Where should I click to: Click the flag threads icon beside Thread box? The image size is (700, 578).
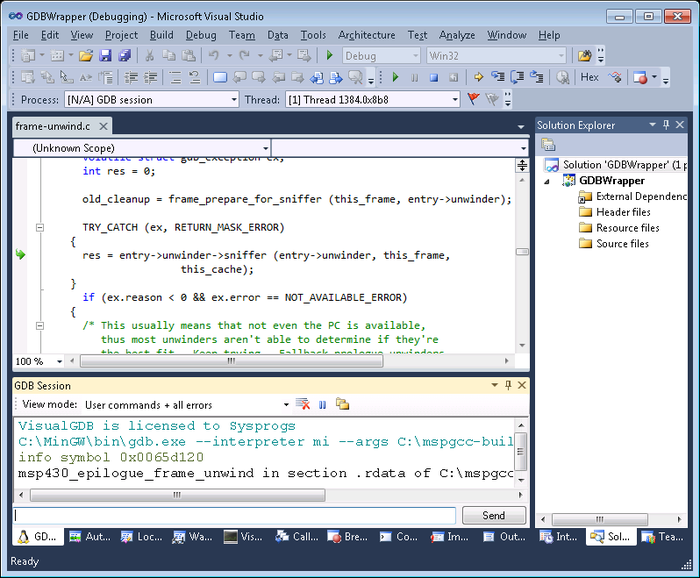(473, 99)
